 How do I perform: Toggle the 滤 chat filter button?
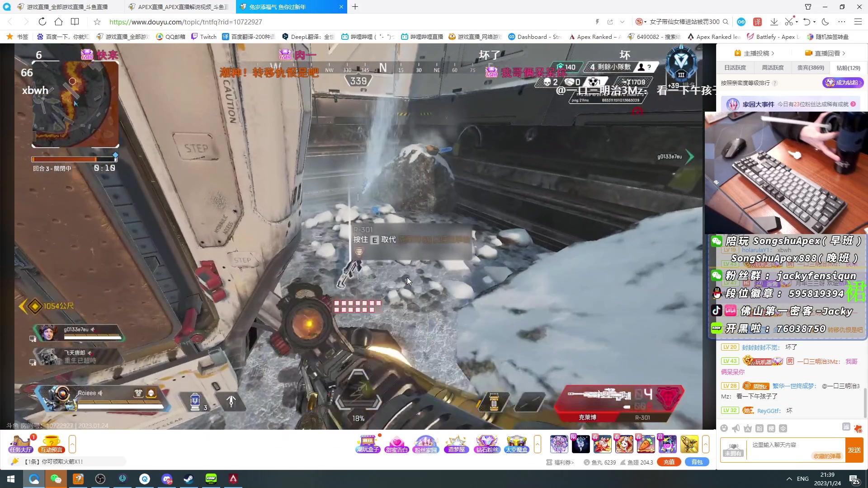846,427
